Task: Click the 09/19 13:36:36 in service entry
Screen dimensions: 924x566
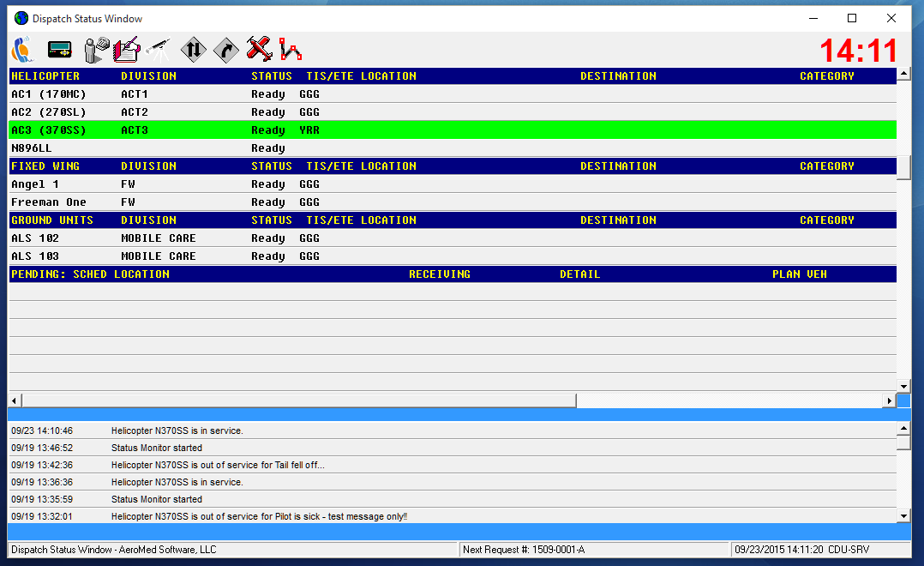Action: pyautogui.click(x=453, y=482)
